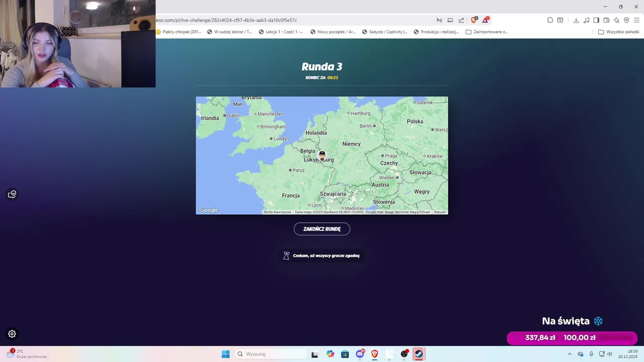Click 'Skróty klawiszowe' on the map
Screen dimensions: 644x362
[277, 212]
